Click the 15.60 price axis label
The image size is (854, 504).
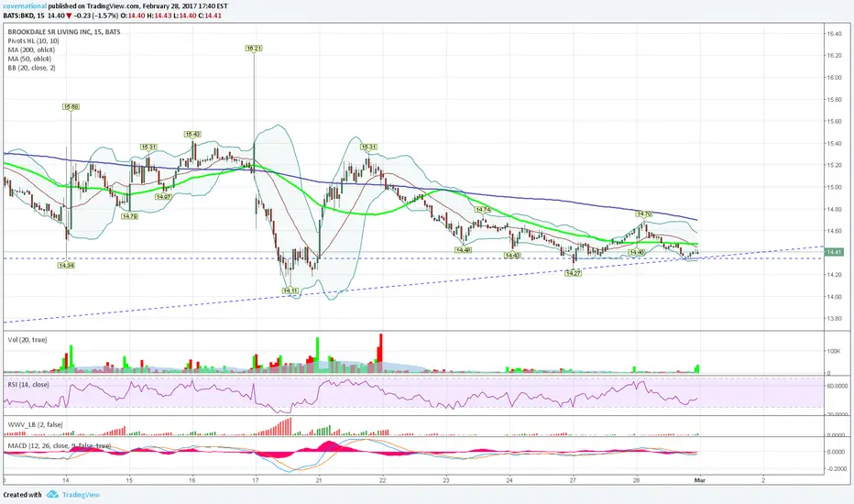[x=835, y=122]
